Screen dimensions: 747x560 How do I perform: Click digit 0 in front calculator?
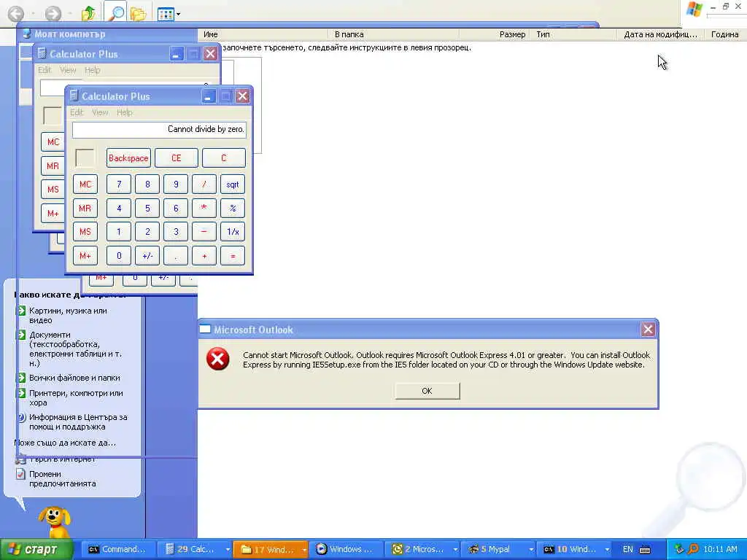(119, 256)
